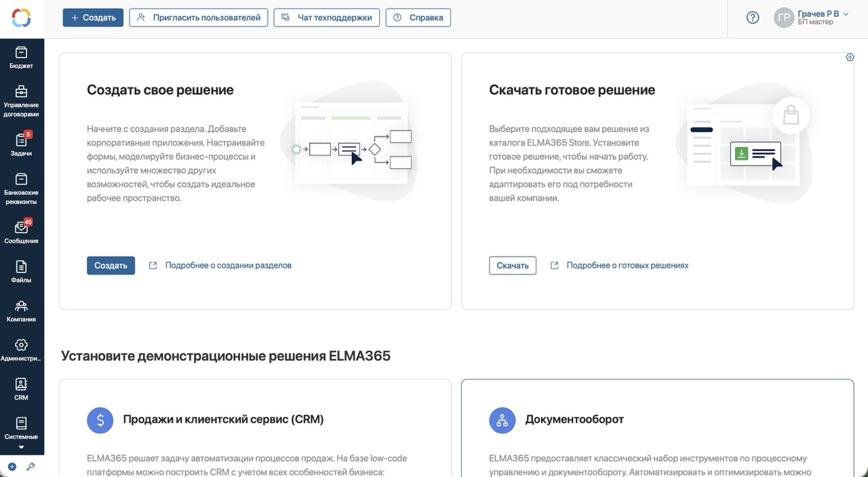Select the Документооборот card title

coord(574,419)
